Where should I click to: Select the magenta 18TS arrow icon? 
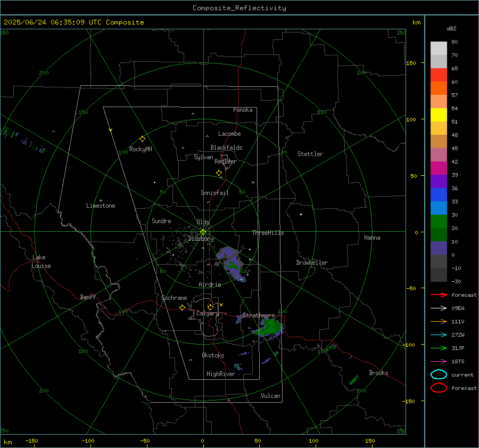tap(439, 362)
